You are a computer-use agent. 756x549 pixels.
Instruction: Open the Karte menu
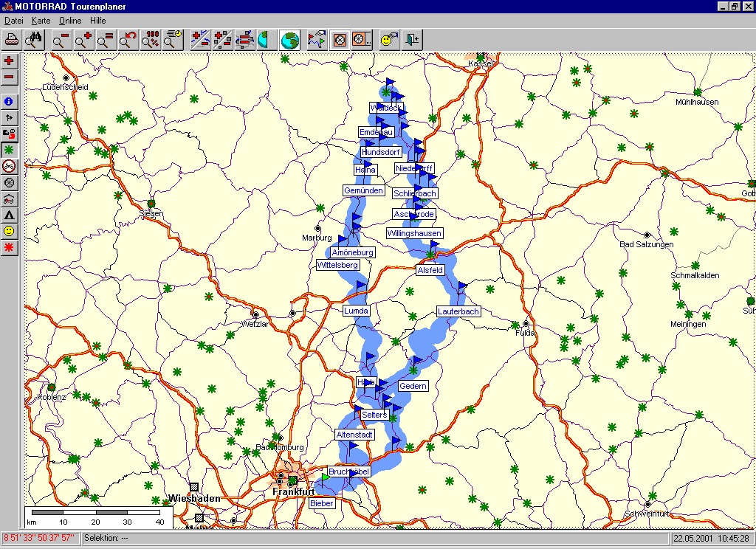(x=41, y=21)
